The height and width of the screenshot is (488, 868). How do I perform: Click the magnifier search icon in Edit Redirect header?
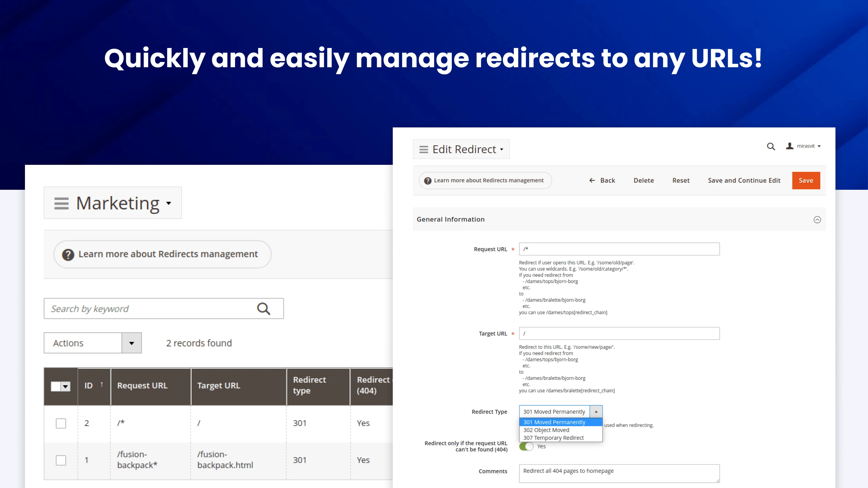click(x=771, y=146)
